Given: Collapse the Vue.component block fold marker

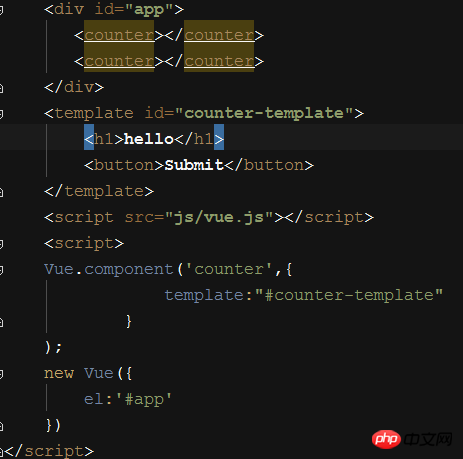Looking at the screenshot, I should point(1,270).
